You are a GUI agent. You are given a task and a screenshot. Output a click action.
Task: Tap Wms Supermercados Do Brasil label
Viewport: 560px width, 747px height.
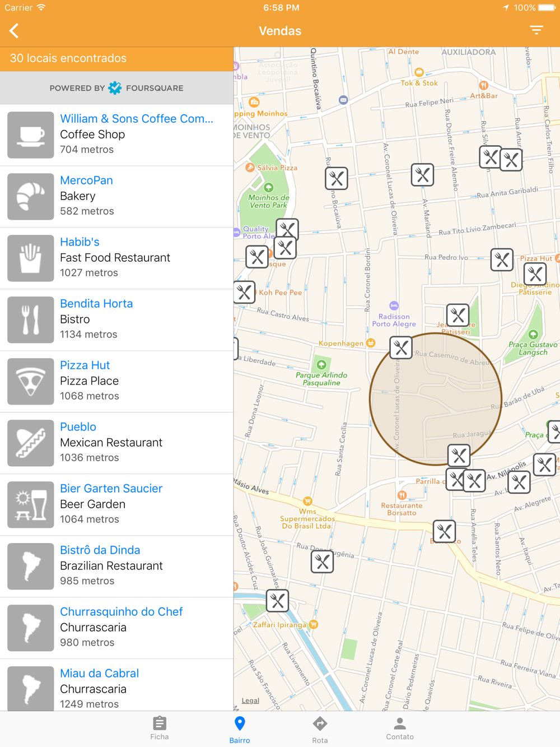pyautogui.click(x=307, y=518)
